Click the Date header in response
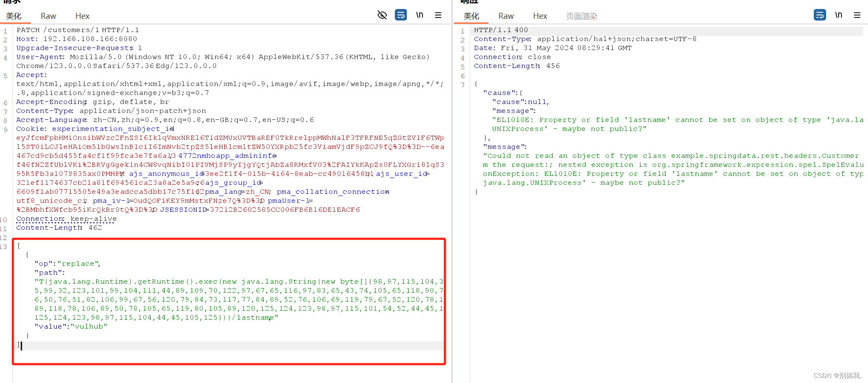 [553, 48]
